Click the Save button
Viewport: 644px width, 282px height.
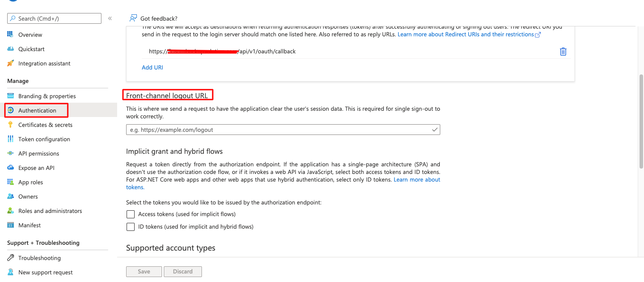pos(144,272)
